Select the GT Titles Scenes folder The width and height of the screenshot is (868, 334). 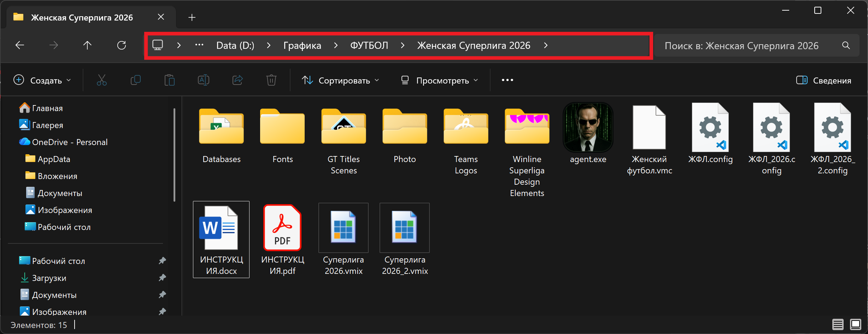point(344,142)
